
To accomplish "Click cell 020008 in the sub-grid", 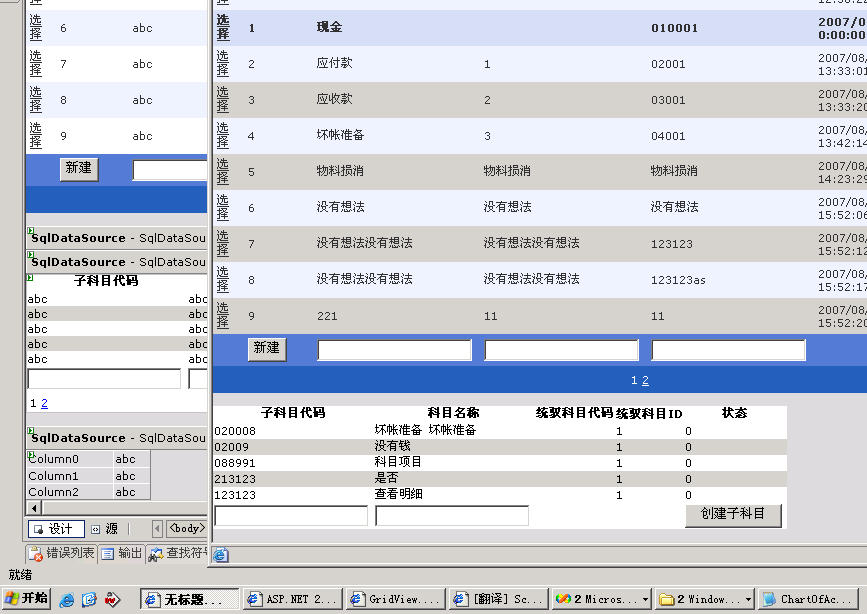I will (235, 431).
